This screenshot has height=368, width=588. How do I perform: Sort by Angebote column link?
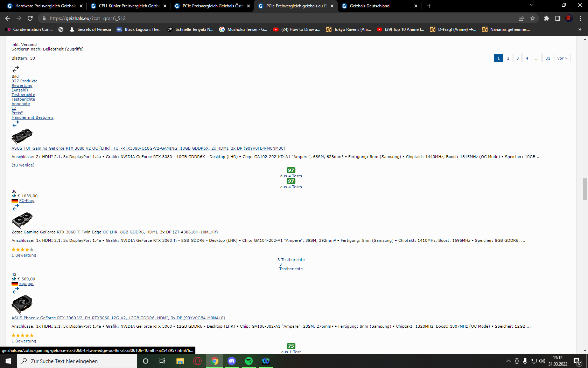(x=21, y=104)
